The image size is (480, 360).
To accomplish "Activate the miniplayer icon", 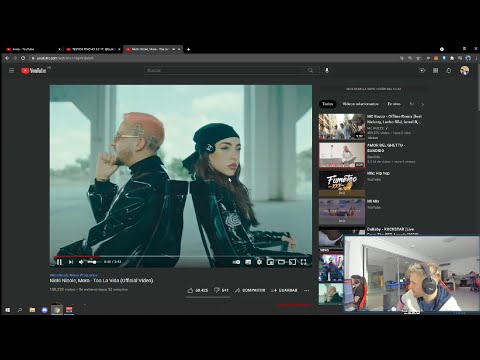I will (x=270, y=262).
